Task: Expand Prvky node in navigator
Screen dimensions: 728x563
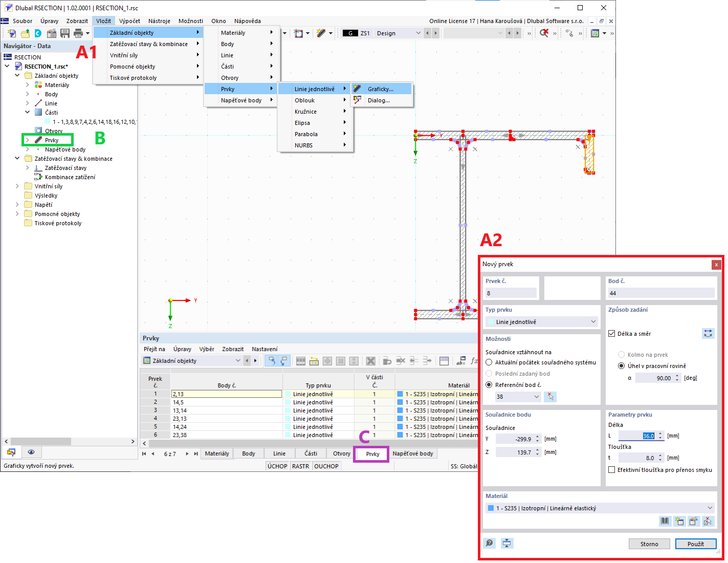Action: [x=27, y=140]
